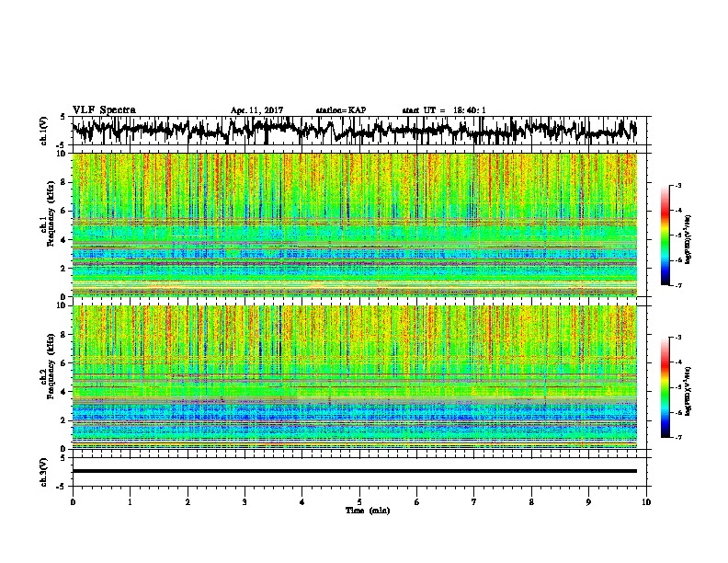This screenshot has width=728, height=563.
Task: Click the "5" tick on the time axis
Action: [359, 502]
